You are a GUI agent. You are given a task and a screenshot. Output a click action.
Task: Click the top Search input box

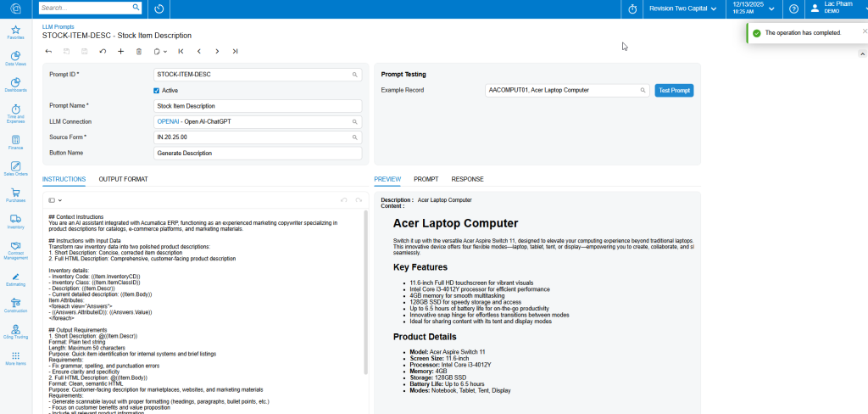(86, 8)
